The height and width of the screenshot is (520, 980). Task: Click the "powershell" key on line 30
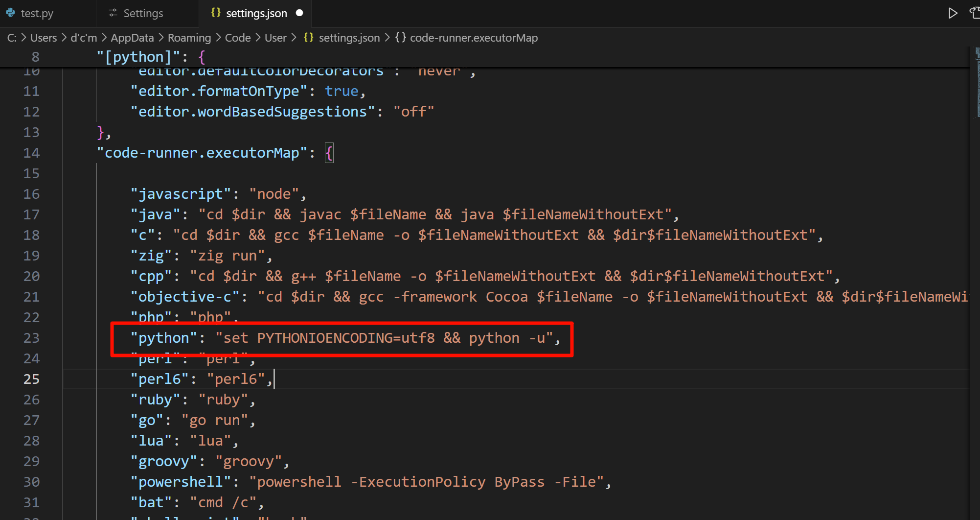tap(181, 482)
